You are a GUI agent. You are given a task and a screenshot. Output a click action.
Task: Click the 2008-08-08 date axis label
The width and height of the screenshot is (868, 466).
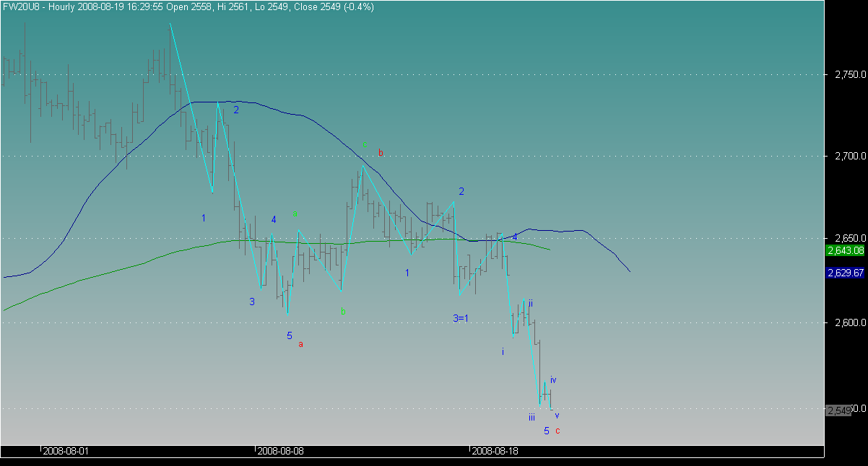(x=280, y=451)
